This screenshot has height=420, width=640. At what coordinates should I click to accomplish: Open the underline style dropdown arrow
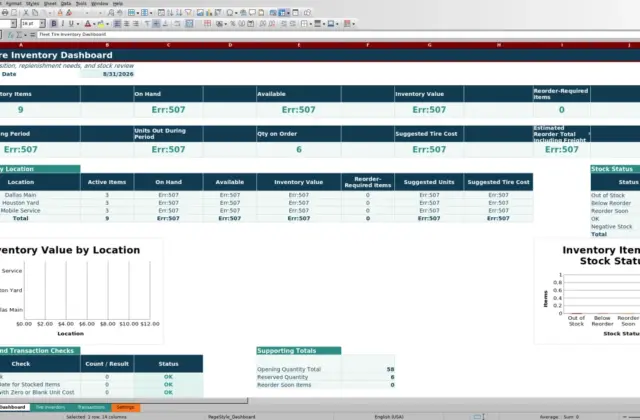pos(78,24)
